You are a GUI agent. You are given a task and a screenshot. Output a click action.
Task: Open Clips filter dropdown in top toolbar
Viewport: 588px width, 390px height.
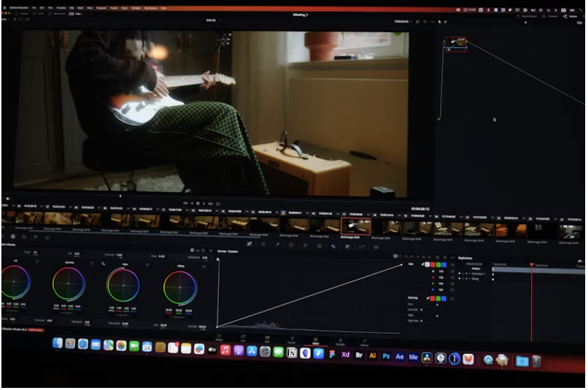coord(77,13)
